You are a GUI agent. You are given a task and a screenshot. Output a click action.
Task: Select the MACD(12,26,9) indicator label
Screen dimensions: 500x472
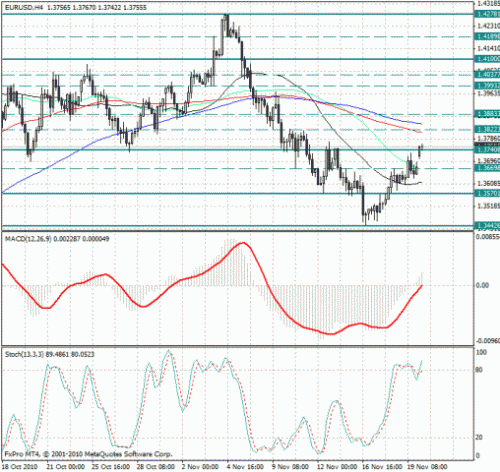[28, 239]
